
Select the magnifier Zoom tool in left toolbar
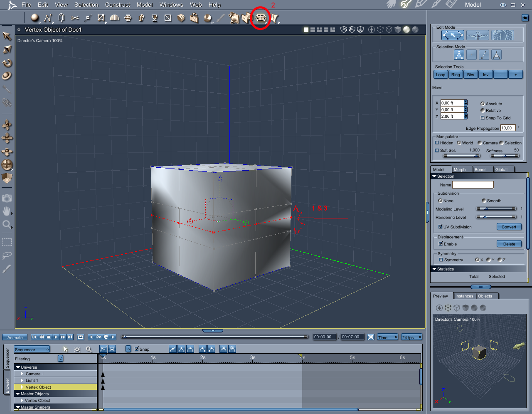pos(7,225)
